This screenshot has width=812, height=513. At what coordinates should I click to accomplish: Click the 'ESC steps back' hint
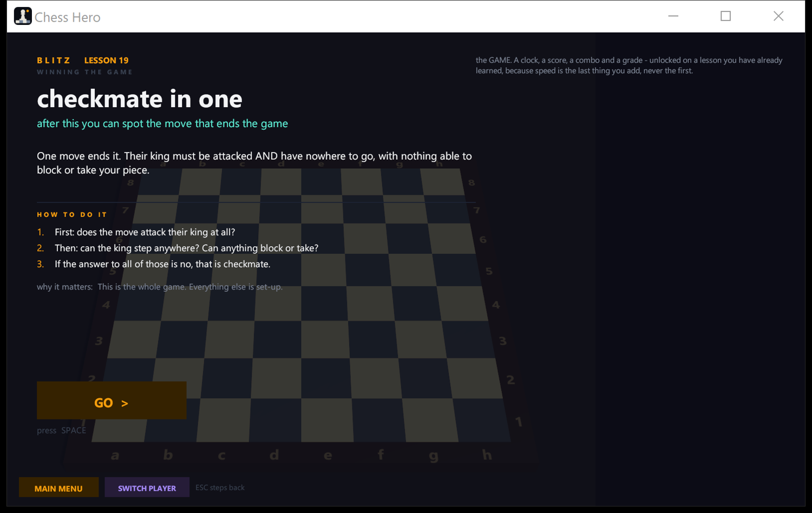[x=220, y=488]
